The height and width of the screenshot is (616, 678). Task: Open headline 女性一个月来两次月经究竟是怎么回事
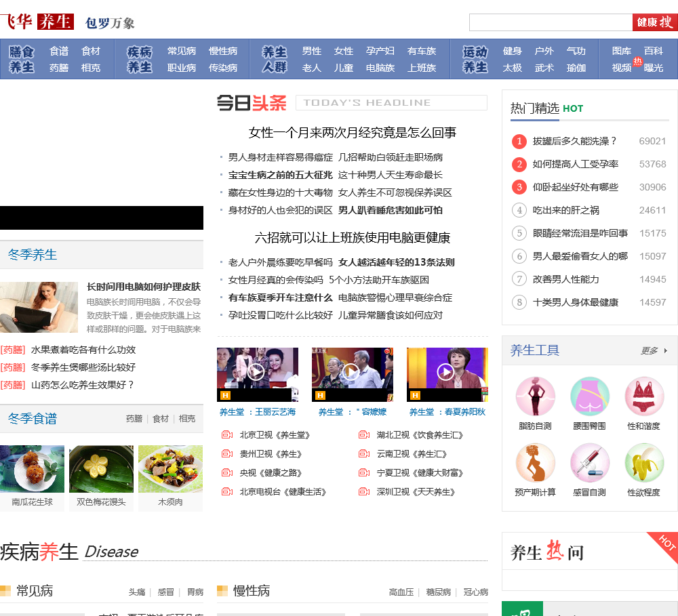coord(353,133)
